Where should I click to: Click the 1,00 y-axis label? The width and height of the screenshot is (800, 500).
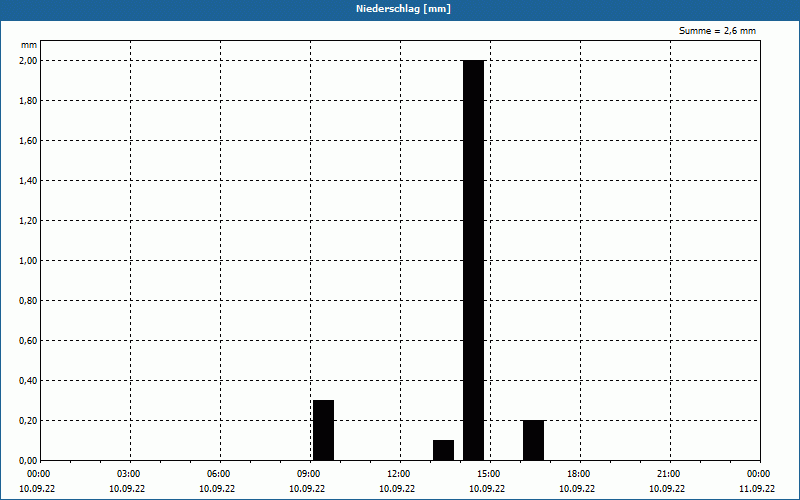pyautogui.click(x=28, y=261)
